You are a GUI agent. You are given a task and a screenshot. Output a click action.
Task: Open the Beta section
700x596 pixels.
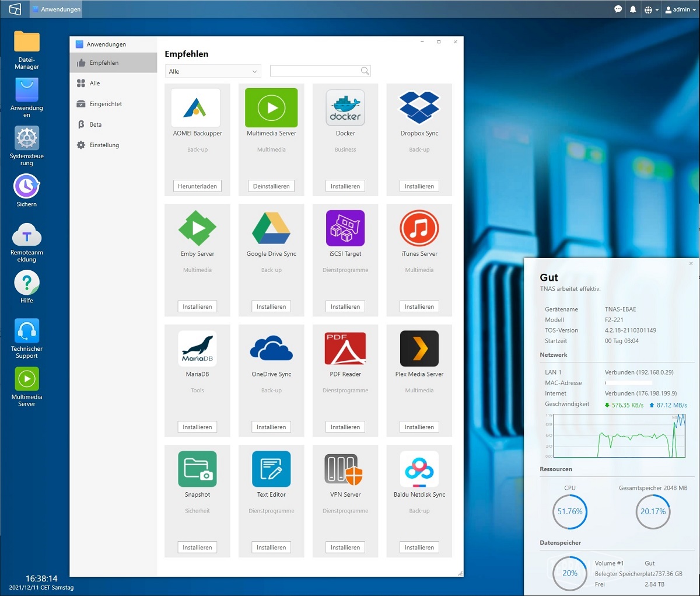(x=113, y=124)
